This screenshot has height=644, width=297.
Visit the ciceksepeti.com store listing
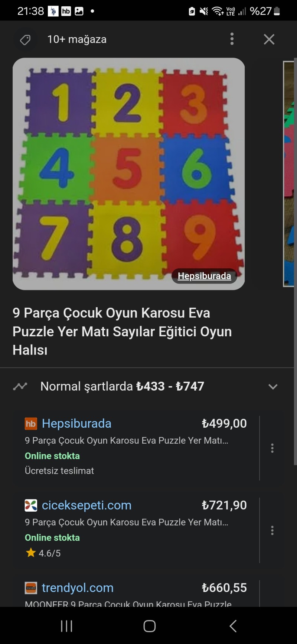pos(87,505)
